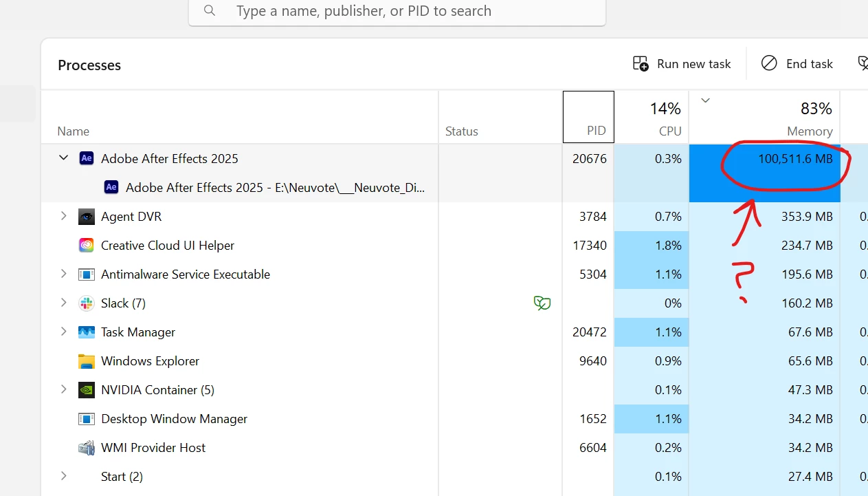868x496 pixels.
Task: Click the NVIDIA Container icon
Action: point(86,390)
